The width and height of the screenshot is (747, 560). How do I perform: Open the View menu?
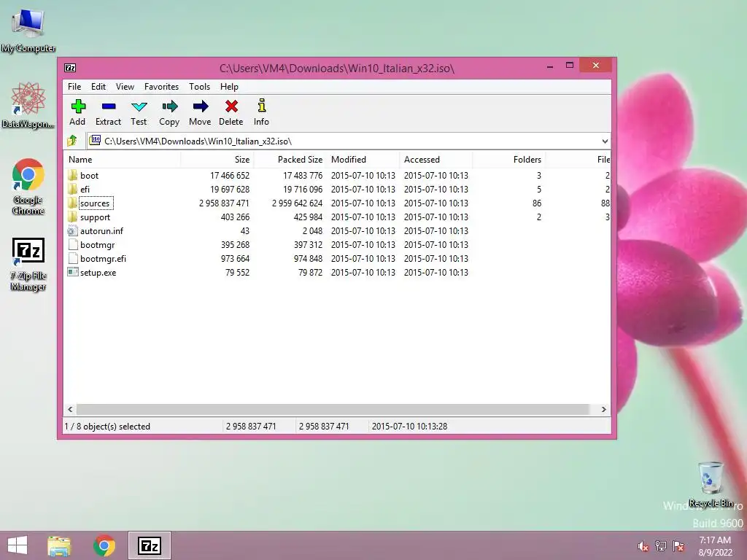click(125, 87)
